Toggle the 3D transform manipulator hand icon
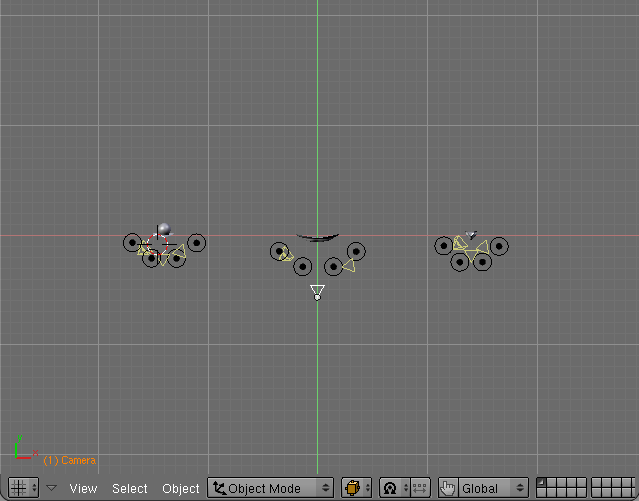Viewport: 639px width, 501px height. 448,488
